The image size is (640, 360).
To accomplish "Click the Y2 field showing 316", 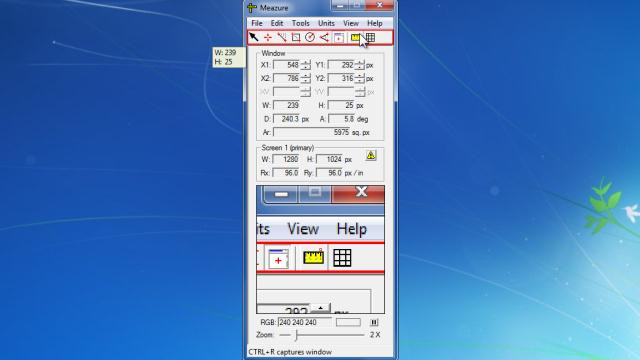I will (341, 78).
